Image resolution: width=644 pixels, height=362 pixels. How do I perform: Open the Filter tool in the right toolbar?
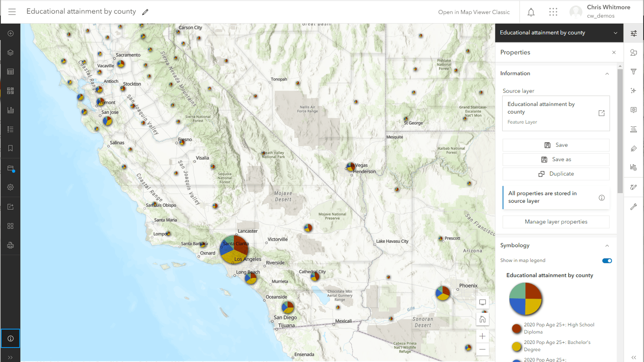(x=634, y=72)
